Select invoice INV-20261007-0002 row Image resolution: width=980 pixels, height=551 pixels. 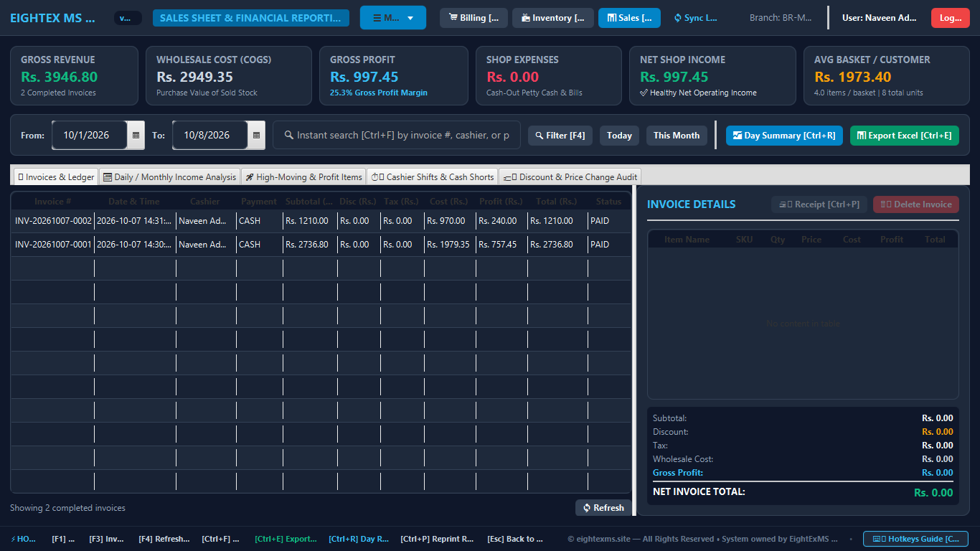pos(321,221)
